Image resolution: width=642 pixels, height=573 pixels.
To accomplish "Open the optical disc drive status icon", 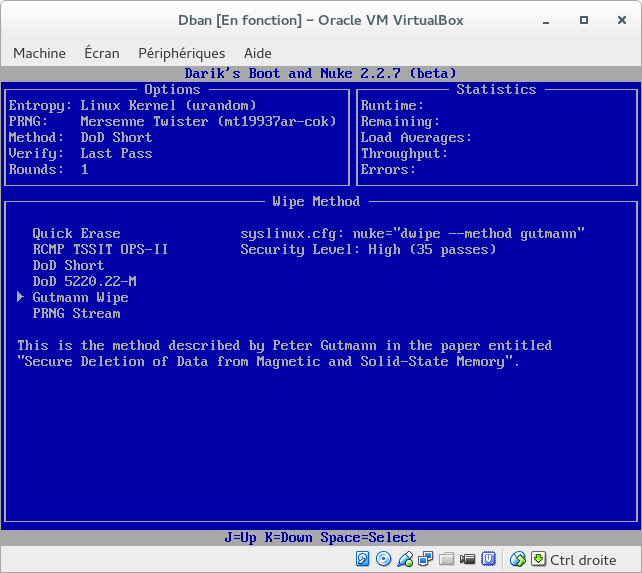I will coord(384,559).
